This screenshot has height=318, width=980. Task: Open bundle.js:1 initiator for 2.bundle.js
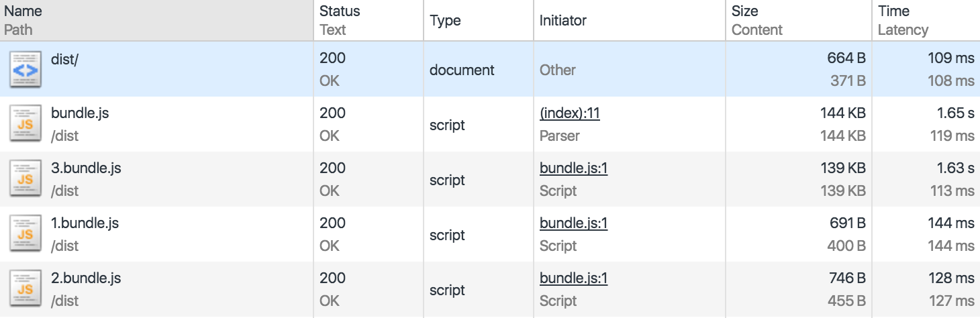(x=573, y=278)
